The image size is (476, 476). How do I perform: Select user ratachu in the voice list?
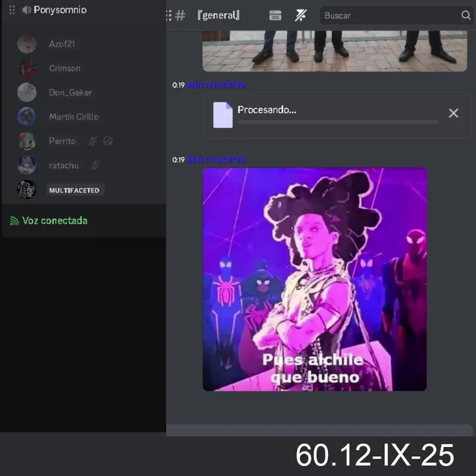click(x=63, y=165)
